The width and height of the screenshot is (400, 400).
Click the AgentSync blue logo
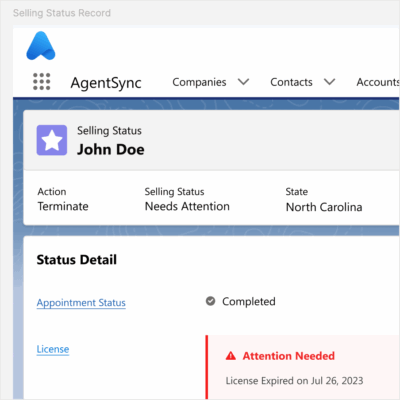41,46
